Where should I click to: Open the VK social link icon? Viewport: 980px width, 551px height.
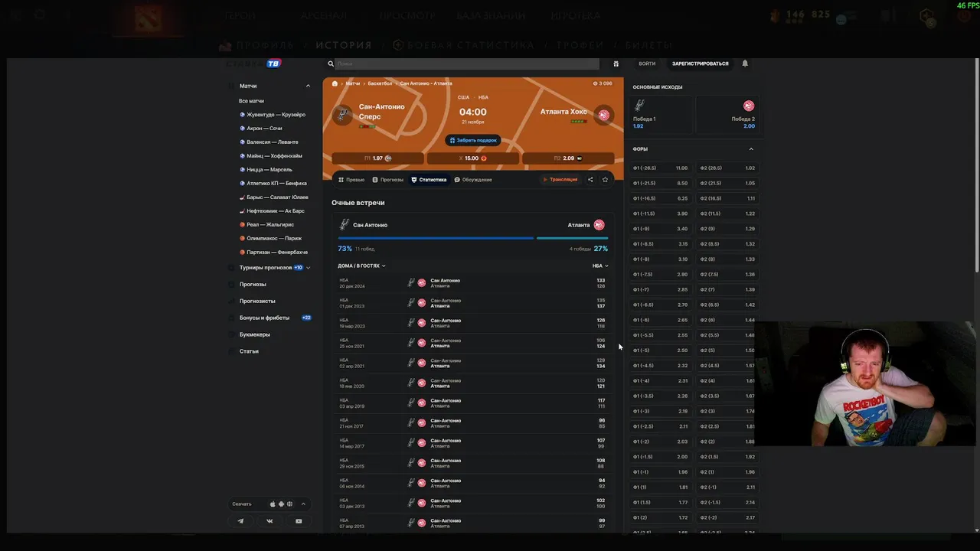[x=269, y=521]
